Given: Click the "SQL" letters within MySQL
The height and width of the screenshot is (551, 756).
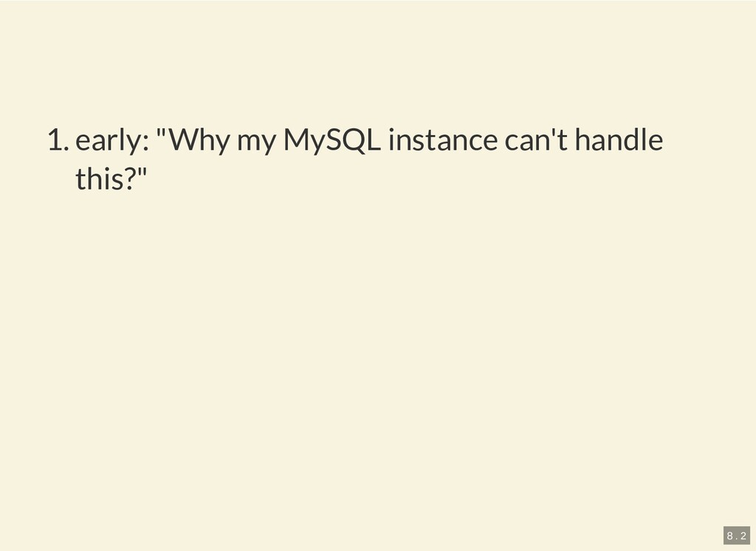Looking at the screenshot, I should 354,140.
